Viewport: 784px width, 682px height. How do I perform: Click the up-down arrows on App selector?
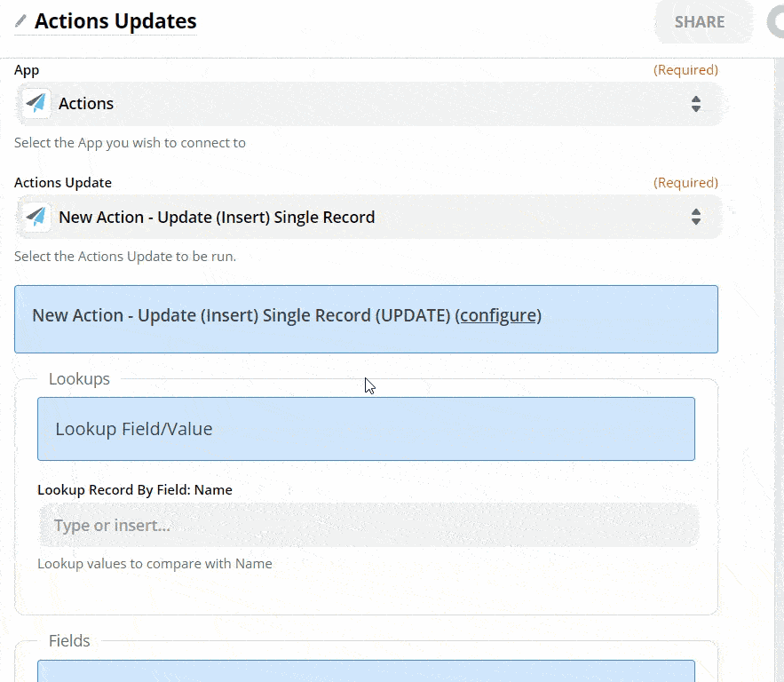coord(696,104)
